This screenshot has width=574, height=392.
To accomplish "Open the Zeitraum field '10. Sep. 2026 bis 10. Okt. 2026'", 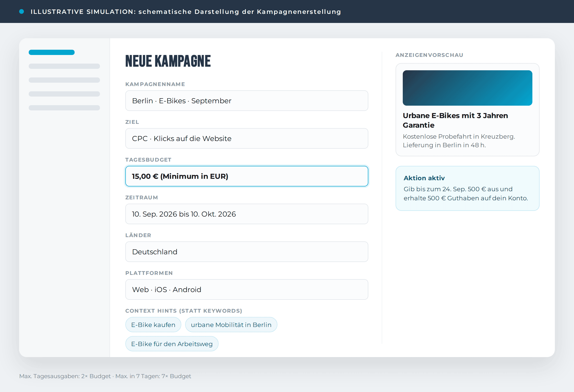I will click(x=247, y=214).
